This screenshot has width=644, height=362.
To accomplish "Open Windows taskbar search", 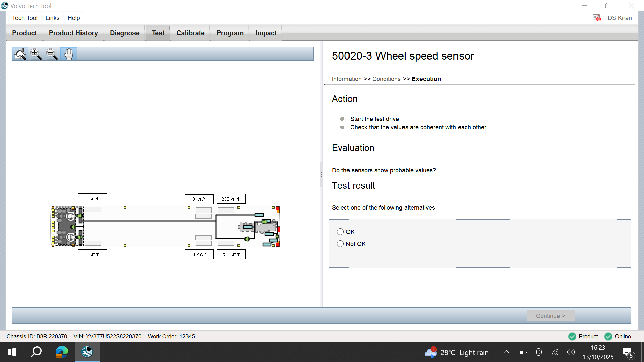I will point(36,352).
